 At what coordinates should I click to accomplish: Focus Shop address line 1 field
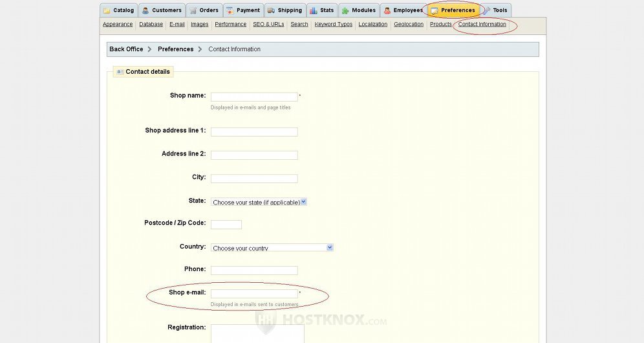click(254, 132)
